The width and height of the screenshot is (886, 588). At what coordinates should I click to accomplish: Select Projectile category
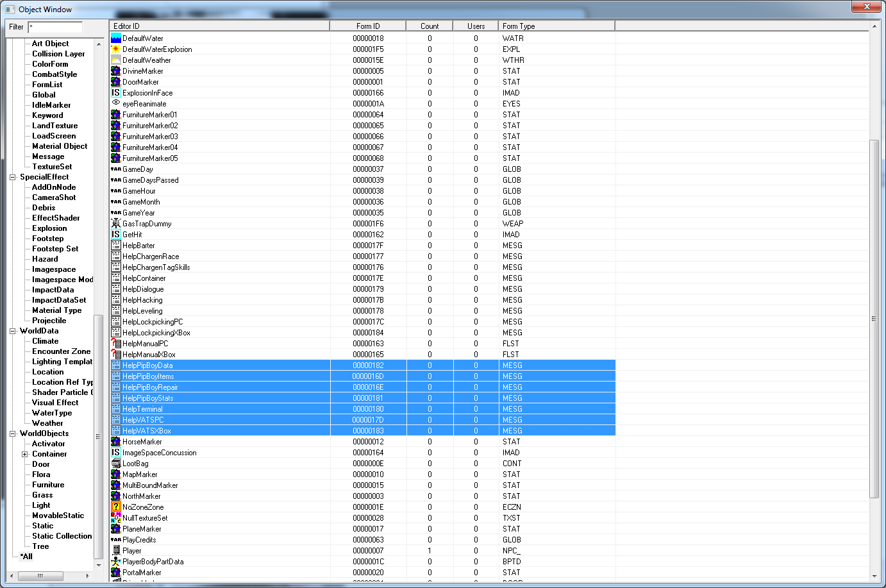[x=49, y=321]
